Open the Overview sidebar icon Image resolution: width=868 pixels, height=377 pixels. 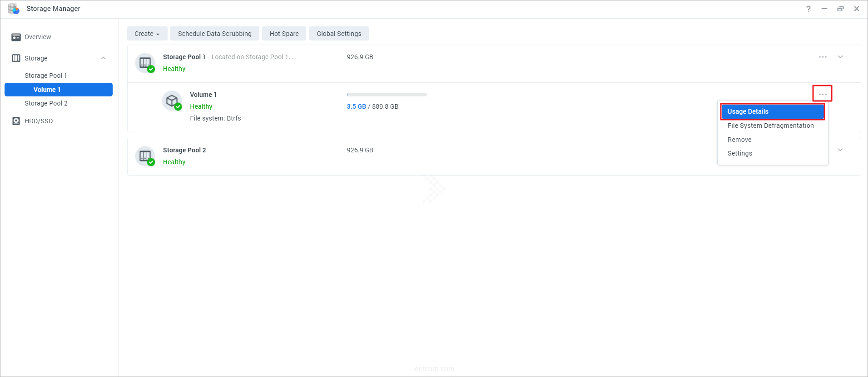pyautogui.click(x=16, y=37)
